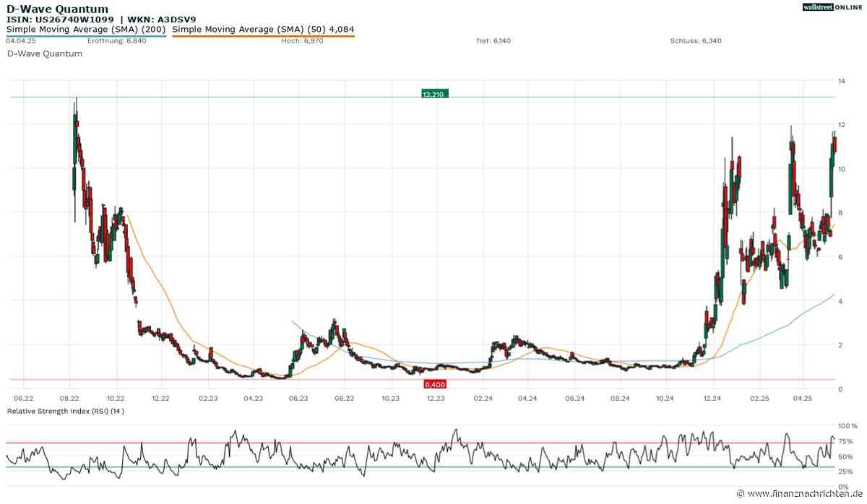Screen dimensions: 867x504
Task: Click the RSI 100 % axis label
Action: (x=847, y=427)
